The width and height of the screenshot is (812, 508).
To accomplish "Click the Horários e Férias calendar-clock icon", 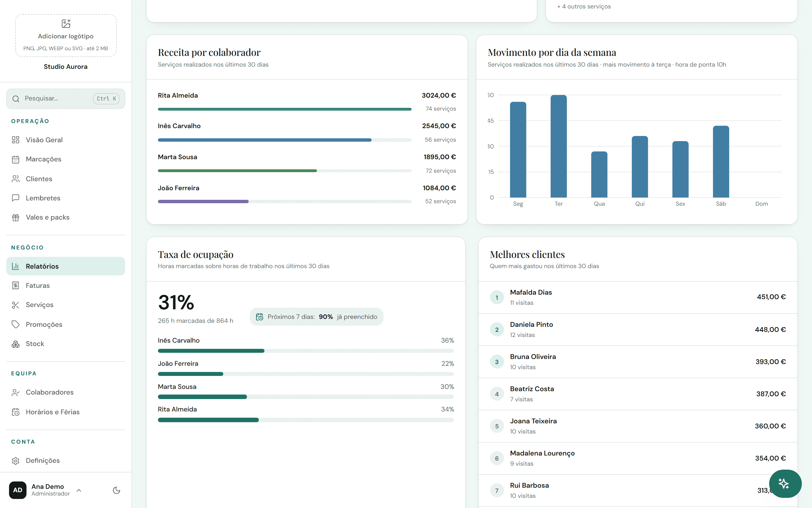I will click(16, 412).
